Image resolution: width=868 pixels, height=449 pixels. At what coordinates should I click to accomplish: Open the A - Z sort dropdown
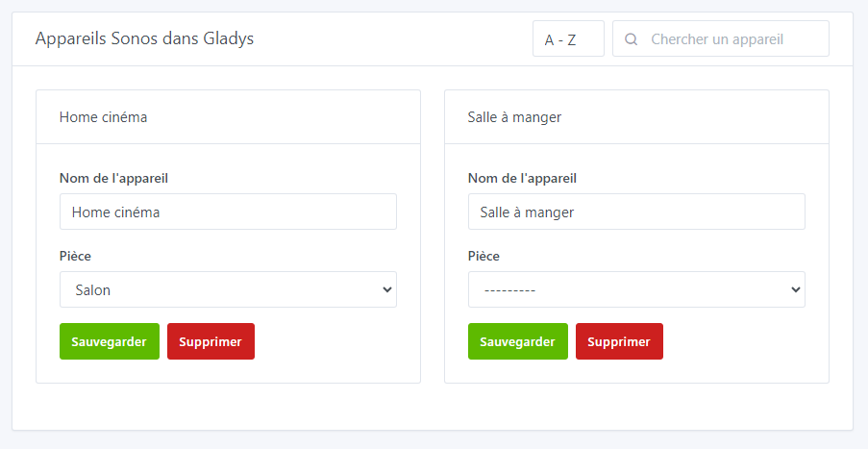(568, 39)
